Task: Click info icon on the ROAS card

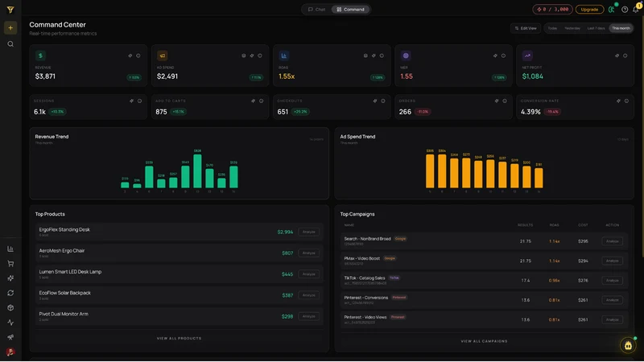Action: [x=382, y=56]
